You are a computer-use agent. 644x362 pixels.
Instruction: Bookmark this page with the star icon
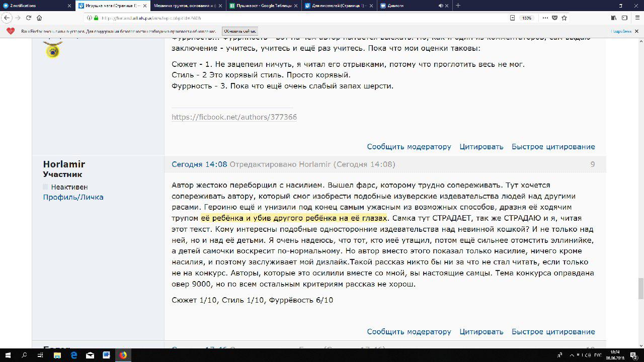(x=565, y=18)
